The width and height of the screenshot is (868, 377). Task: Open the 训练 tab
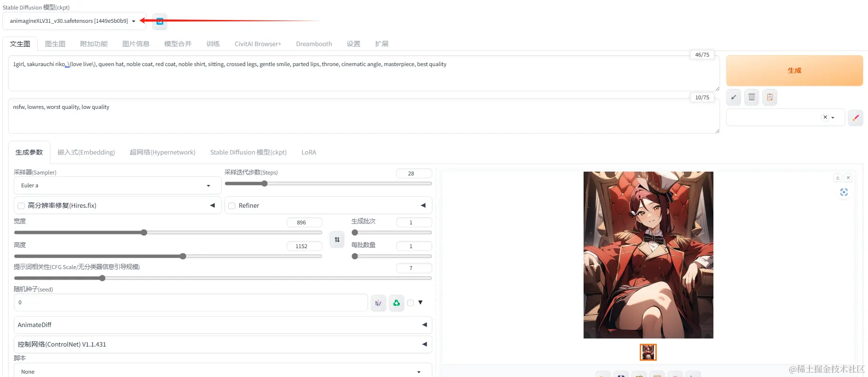pyautogui.click(x=213, y=44)
